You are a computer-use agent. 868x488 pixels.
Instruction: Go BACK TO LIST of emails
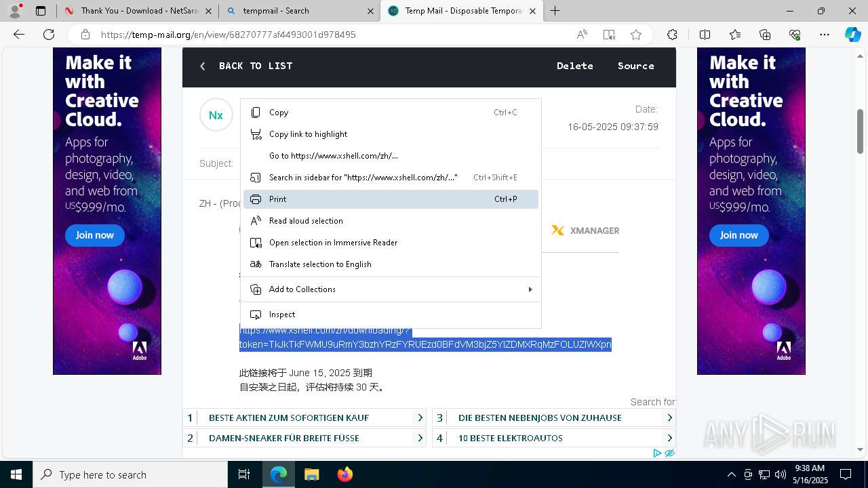(x=246, y=66)
